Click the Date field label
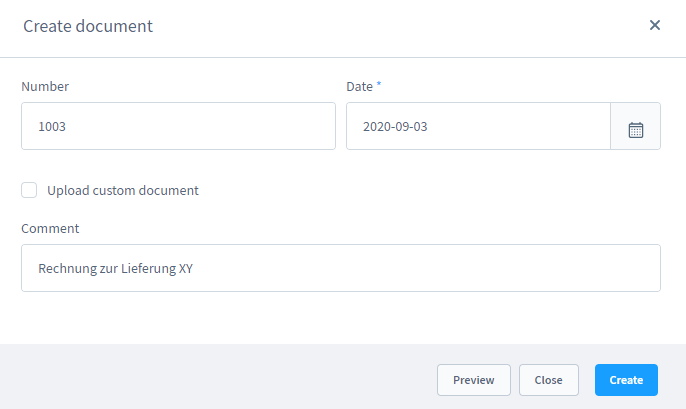This screenshot has width=686, height=409. tap(359, 87)
